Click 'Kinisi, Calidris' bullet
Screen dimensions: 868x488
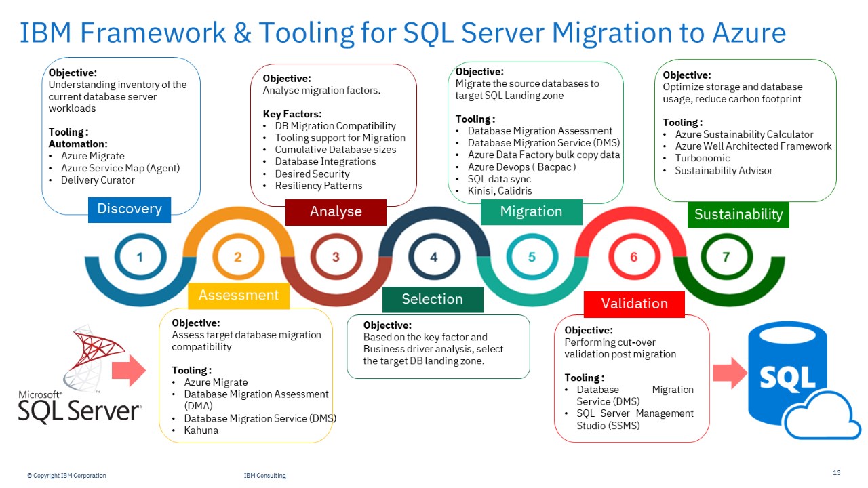[x=500, y=191]
